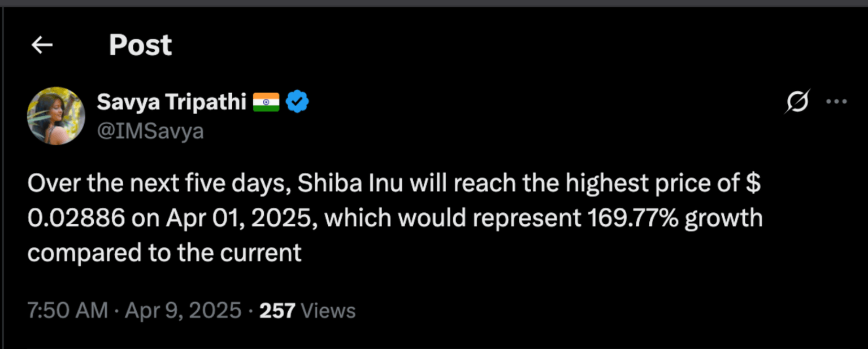Open the post options menu via three dots

point(835,101)
